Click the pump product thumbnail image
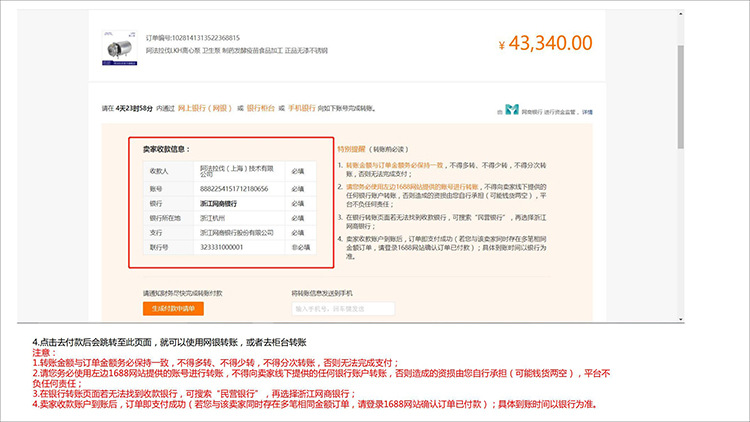 click(x=120, y=48)
